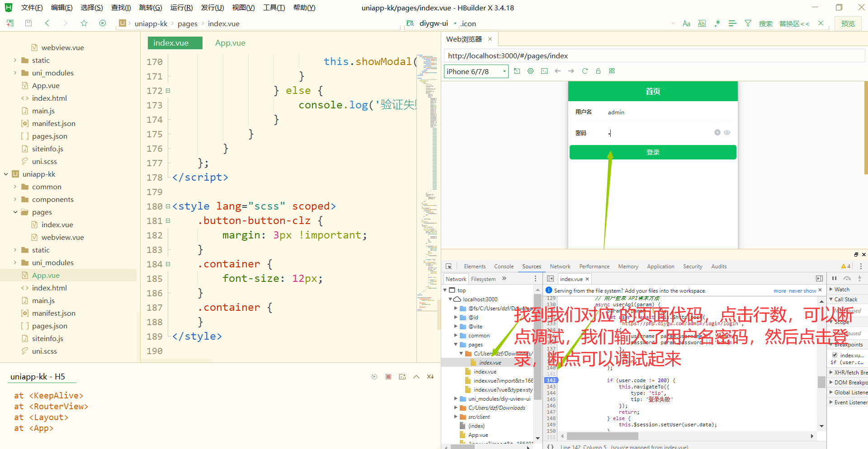Click the 预览 preview button
This screenshot has width=868, height=449.
pyautogui.click(x=848, y=23)
